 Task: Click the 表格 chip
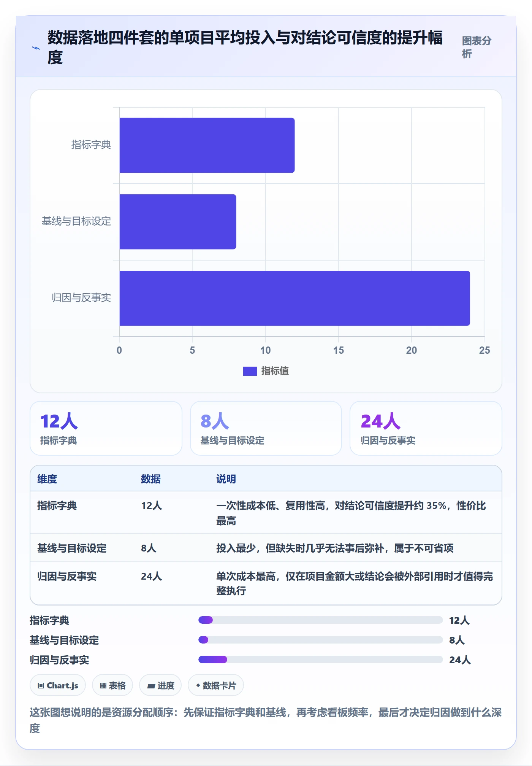(x=112, y=685)
